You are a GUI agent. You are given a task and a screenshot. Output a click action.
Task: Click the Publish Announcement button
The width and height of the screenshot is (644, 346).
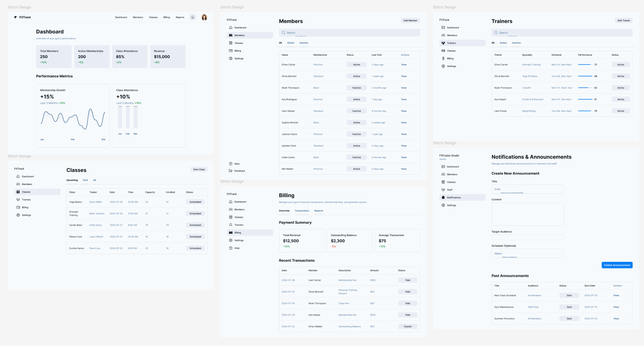[x=617, y=265]
